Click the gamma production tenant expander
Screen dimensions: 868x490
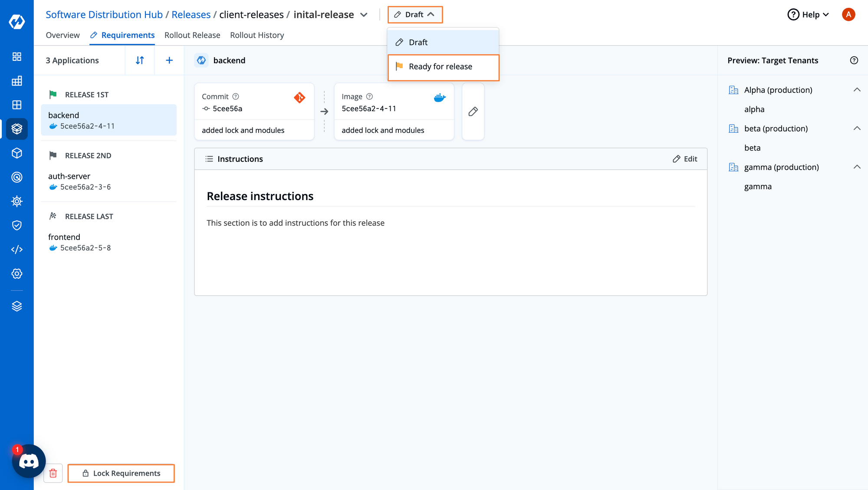click(857, 167)
